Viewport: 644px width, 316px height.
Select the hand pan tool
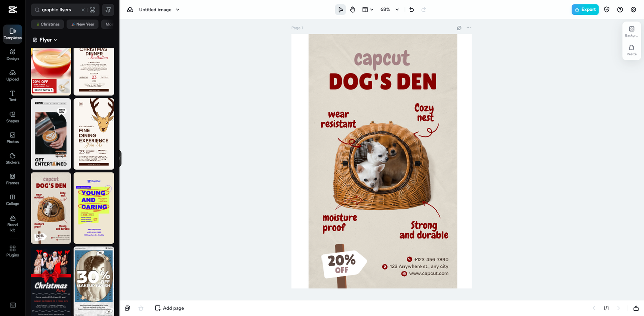click(353, 10)
